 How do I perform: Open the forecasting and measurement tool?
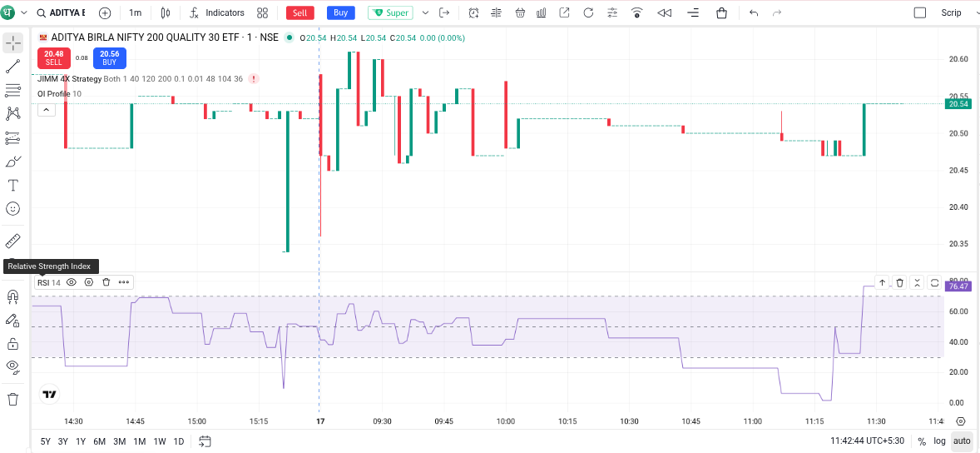(13, 137)
